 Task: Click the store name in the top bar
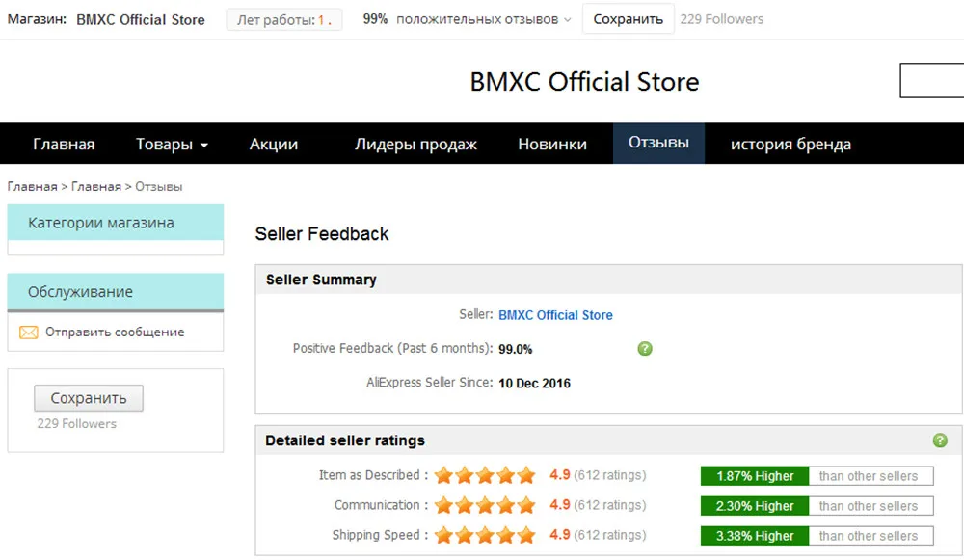[140, 19]
